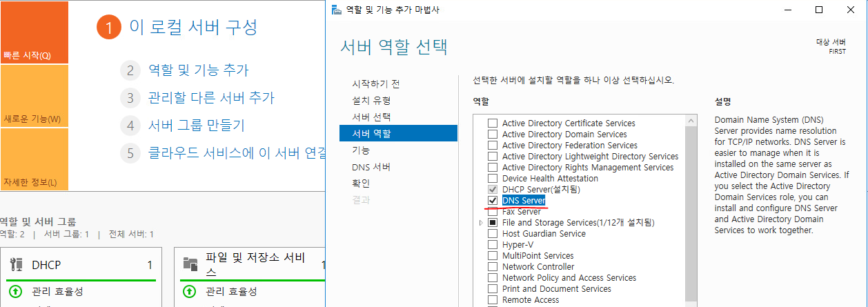The width and height of the screenshot is (868, 307).
Task: Uncheck the DNS Server role checkbox
Action: [x=493, y=201]
